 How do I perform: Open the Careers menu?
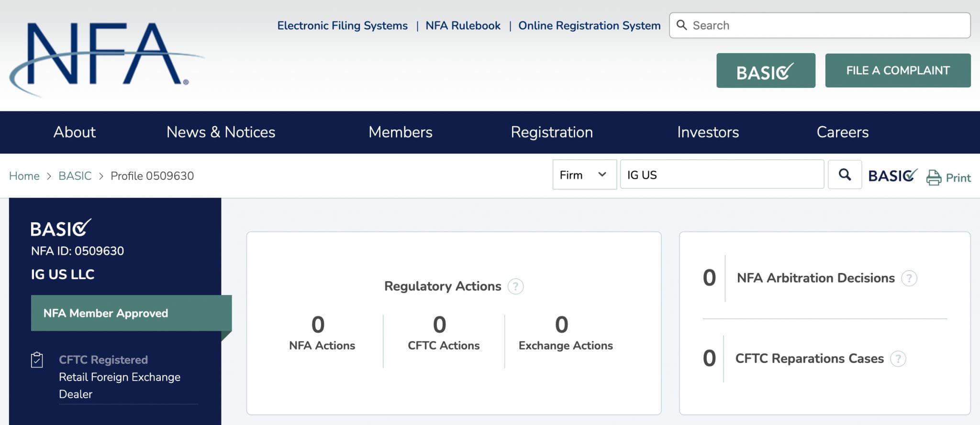(x=842, y=132)
